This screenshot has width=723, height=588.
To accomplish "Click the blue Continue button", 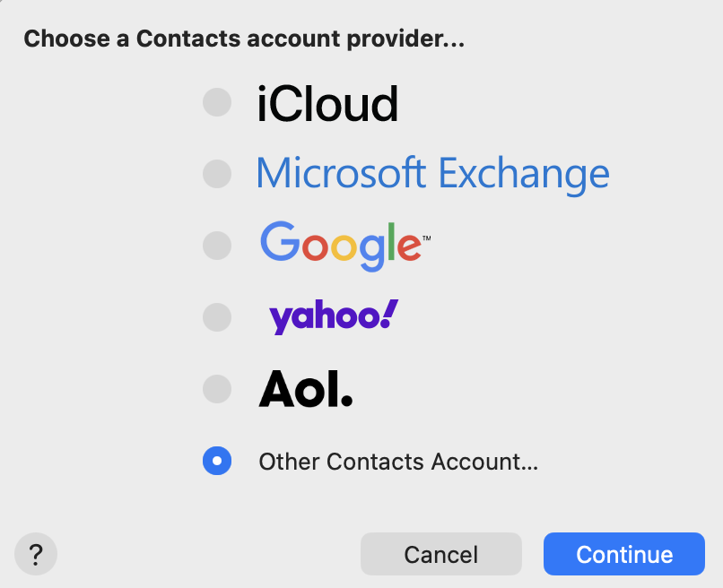I will (x=624, y=554).
